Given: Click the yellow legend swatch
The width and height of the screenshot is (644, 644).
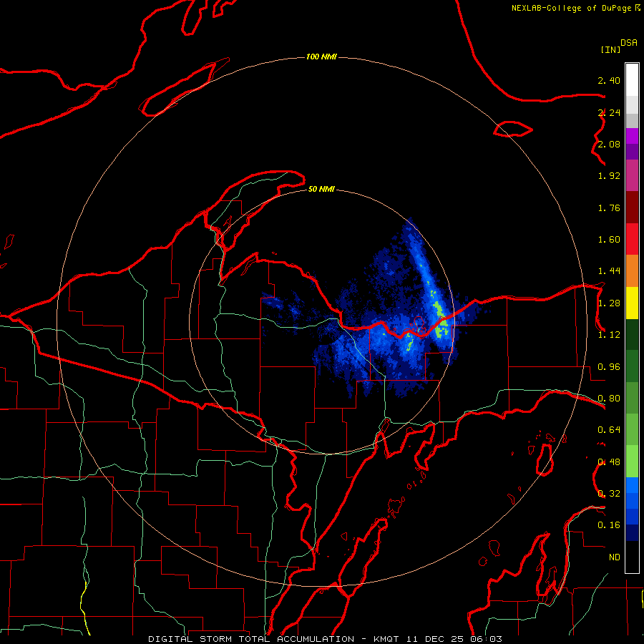Looking at the screenshot, I should click(x=632, y=303).
